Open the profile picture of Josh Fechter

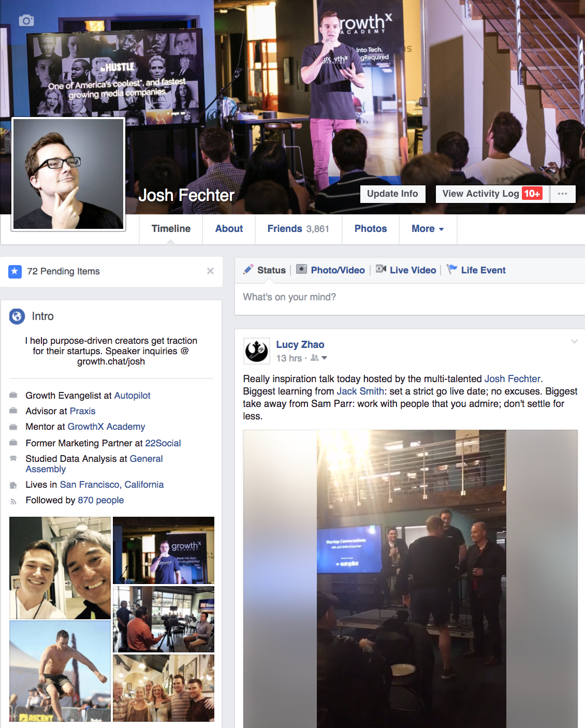point(68,173)
